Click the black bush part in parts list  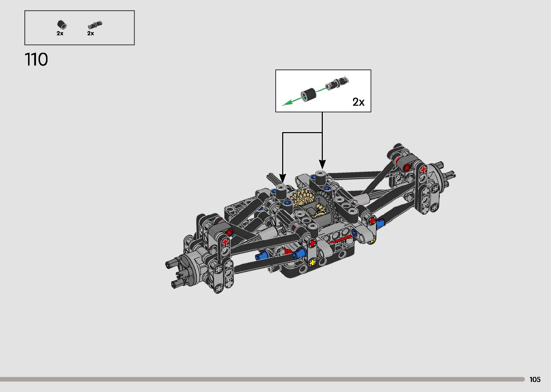(x=62, y=24)
